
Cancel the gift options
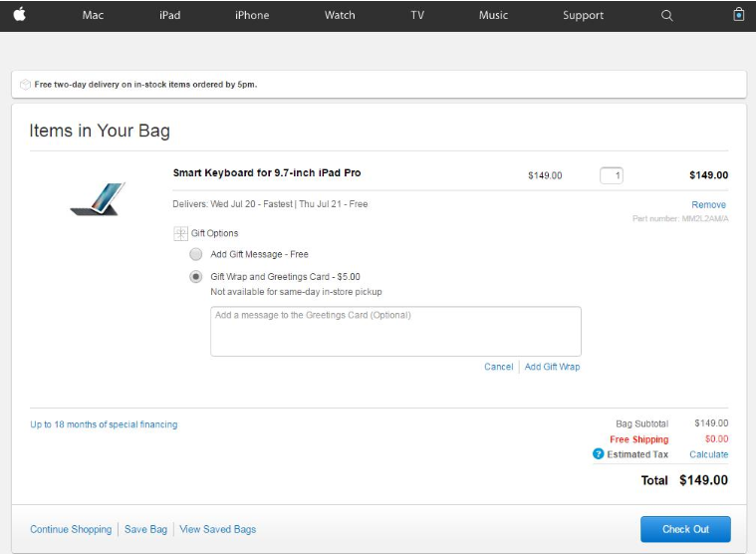[498, 367]
